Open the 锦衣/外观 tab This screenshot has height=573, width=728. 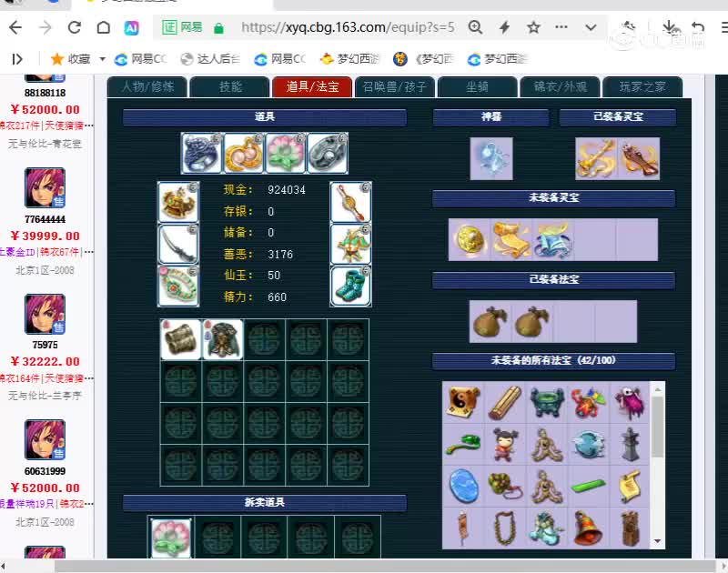pyautogui.click(x=560, y=86)
